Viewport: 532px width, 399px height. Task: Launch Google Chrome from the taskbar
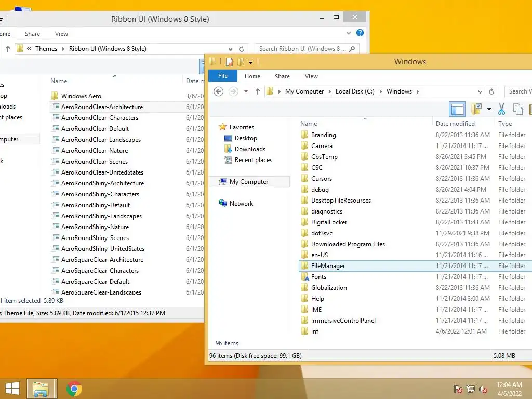tap(74, 389)
